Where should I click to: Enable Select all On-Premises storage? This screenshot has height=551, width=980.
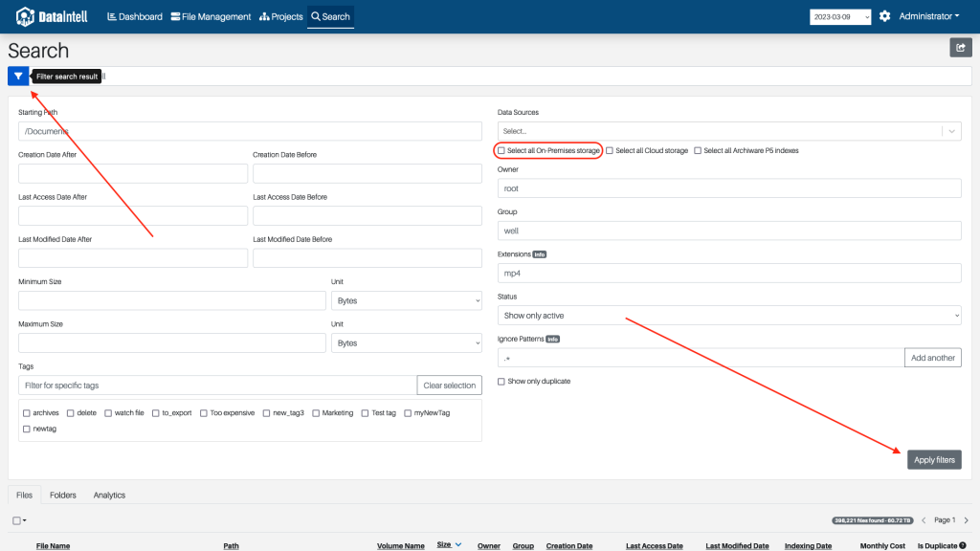coord(501,150)
